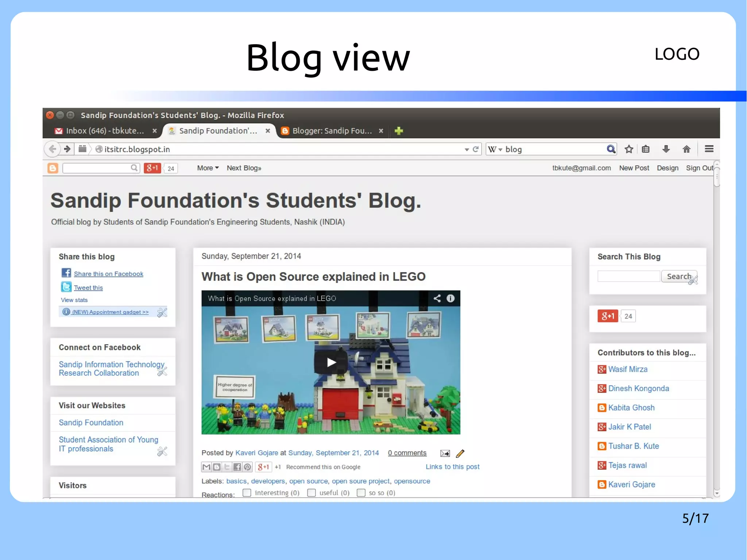Image resolution: width=747 pixels, height=560 pixels.
Task: Click Sandip Information Technology Research Collaboration link
Action: pyautogui.click(x=112, y=368)
